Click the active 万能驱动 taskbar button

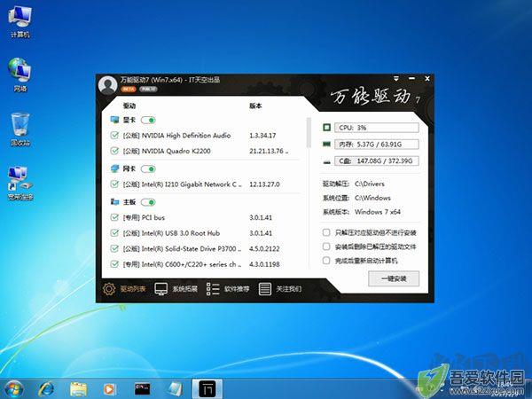coord(207,389)
